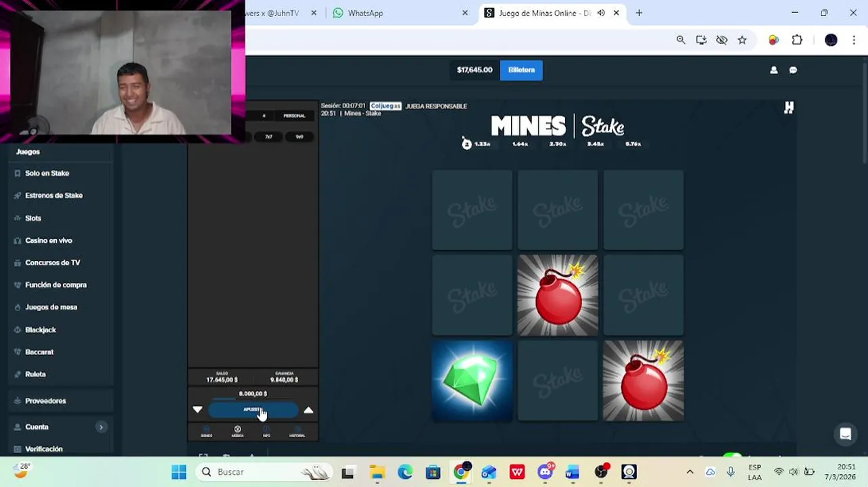Screen dimensions: 868x487
Task: Click the bomb tile in the grid center
Action: click(x=558, y=295)
